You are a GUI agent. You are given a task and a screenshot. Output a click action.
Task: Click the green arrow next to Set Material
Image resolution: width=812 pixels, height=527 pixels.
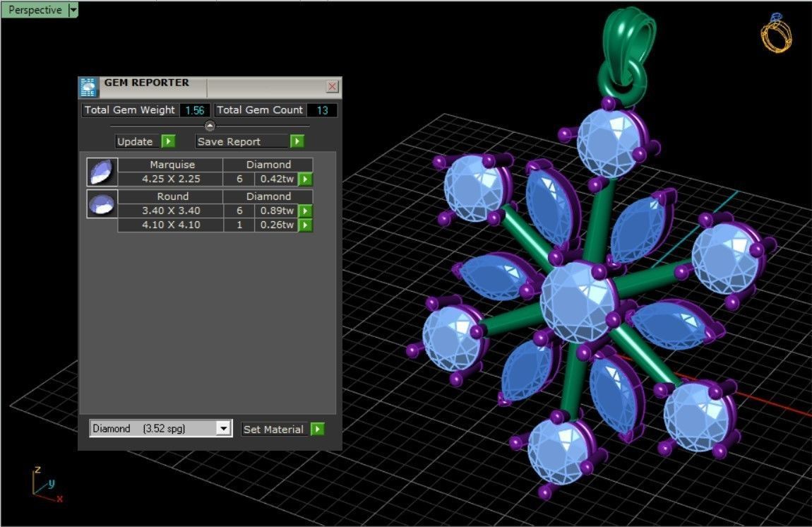click(318, 429)
